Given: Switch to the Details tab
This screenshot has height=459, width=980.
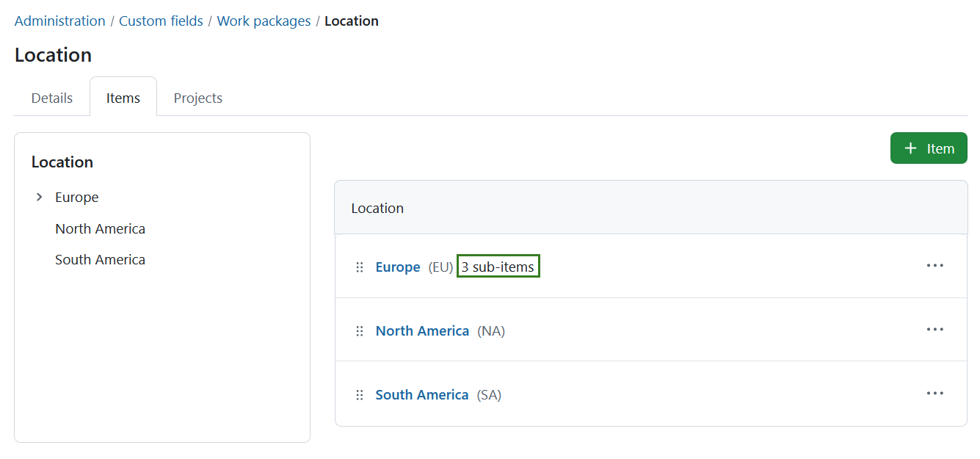Looking at the screenshot, I should coord(51,97).
